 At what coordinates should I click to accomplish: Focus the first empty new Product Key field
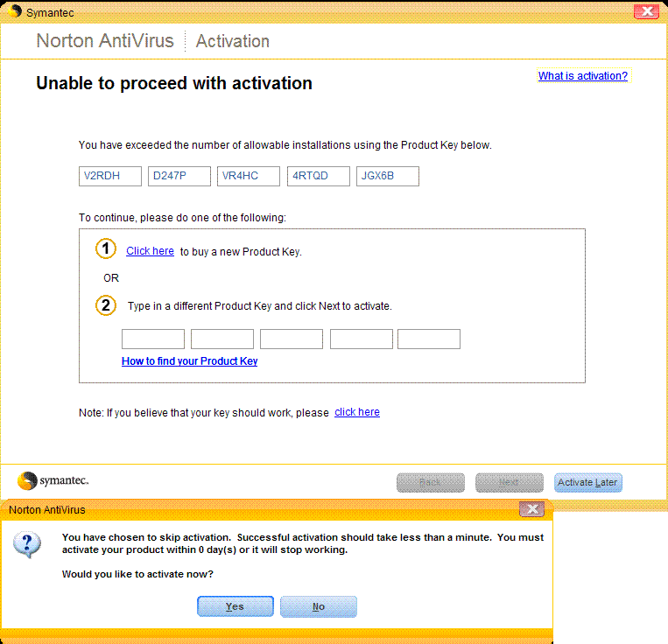[x=153, y=339]
